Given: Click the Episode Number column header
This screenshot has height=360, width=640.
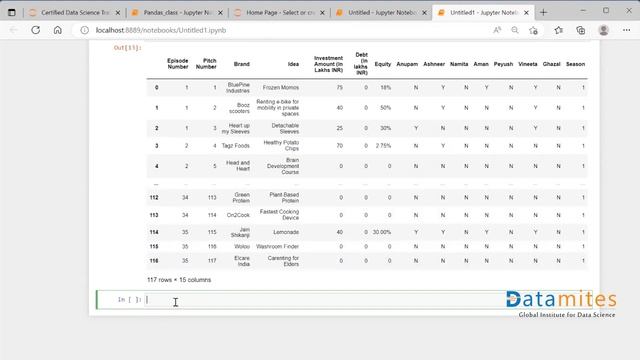Looking at the screenshot, I should 178,64.
